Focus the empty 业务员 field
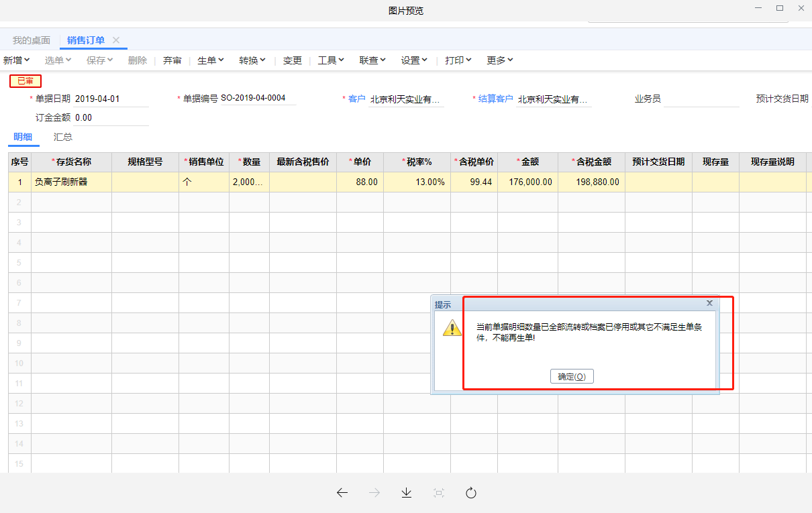The width and height of the screenshot is (812, 513). (701, 99)
